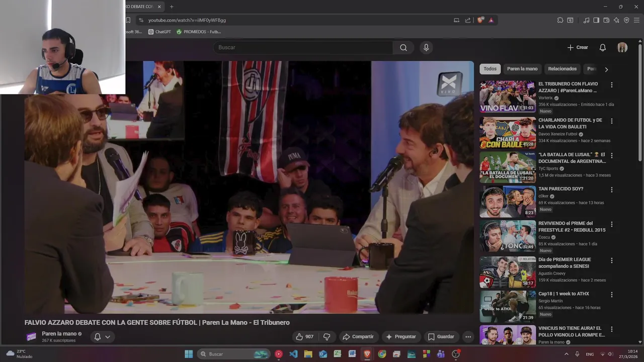Close the current browser tab

tap(159, 7)
